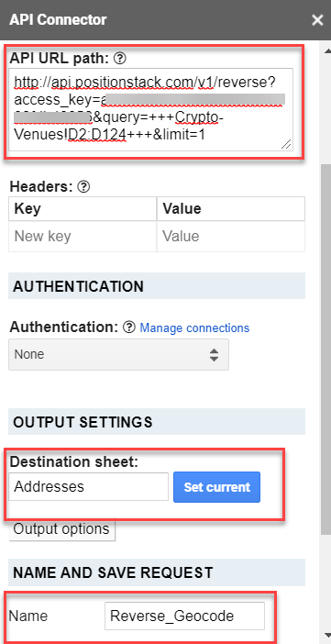Screen dimensions: 331x644
Task: Open the API URL path help icon
Action: 119,59
